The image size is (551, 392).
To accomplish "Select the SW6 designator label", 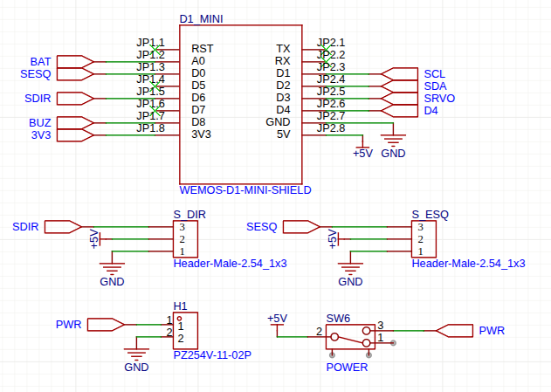I will [x=338, y=319].
